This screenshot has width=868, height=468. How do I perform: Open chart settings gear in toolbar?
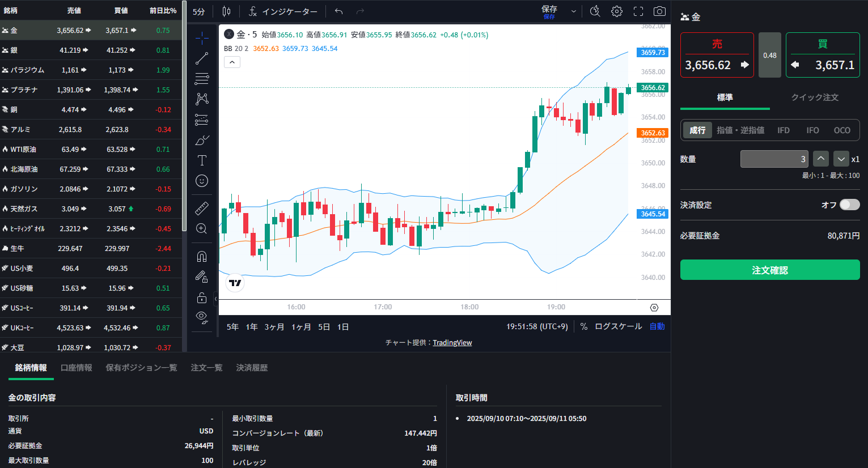point(617,11)
